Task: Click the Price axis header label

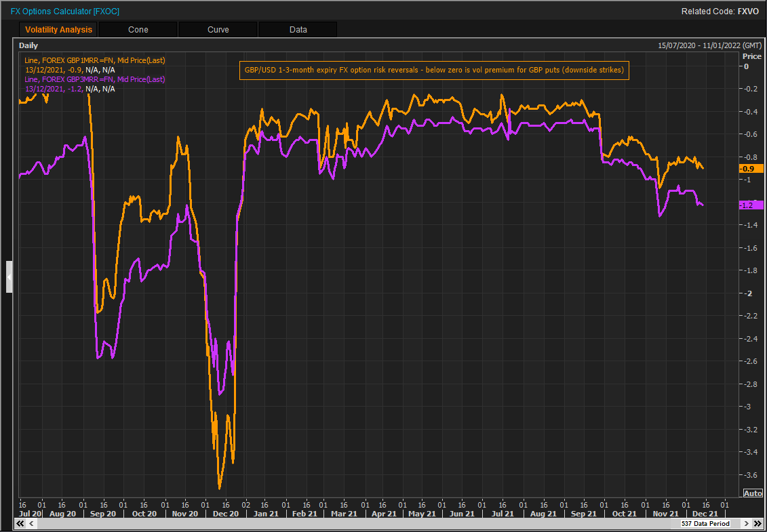Action: (752, 56)
